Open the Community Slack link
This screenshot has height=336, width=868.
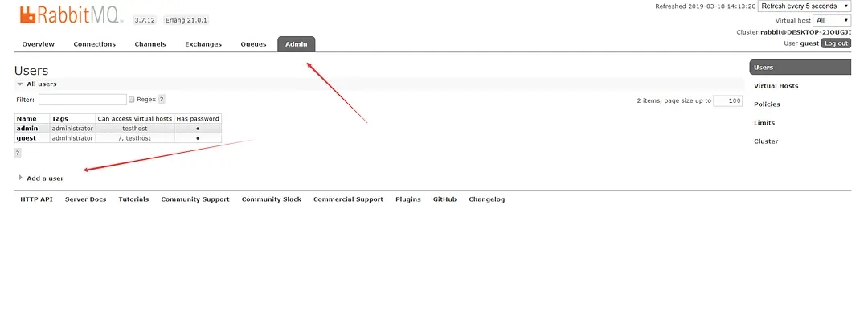272,199
